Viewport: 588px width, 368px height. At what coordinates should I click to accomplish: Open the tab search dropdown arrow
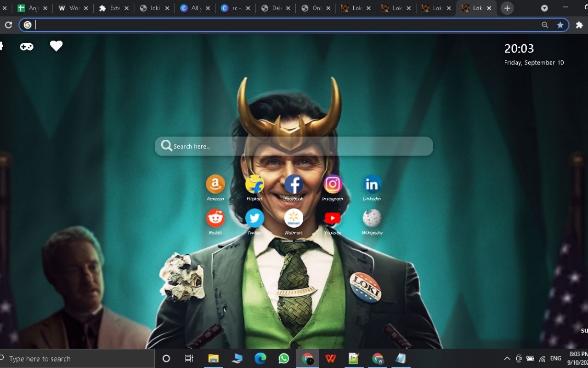[x=544, y=8]
